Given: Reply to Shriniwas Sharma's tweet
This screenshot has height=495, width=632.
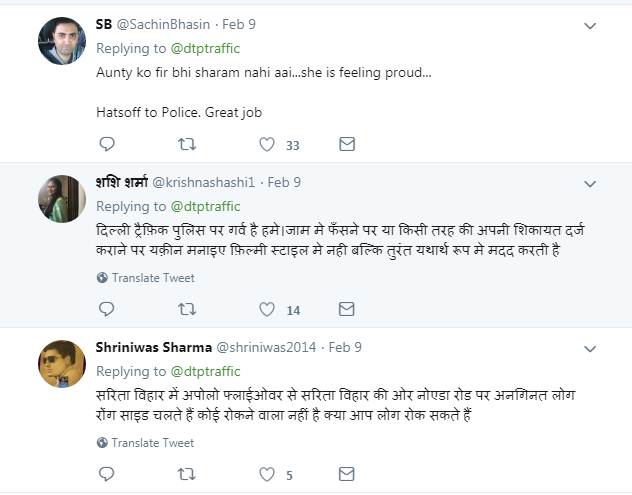Looking at the screenshot, I should pyautogui.click(x=105, y=475).
